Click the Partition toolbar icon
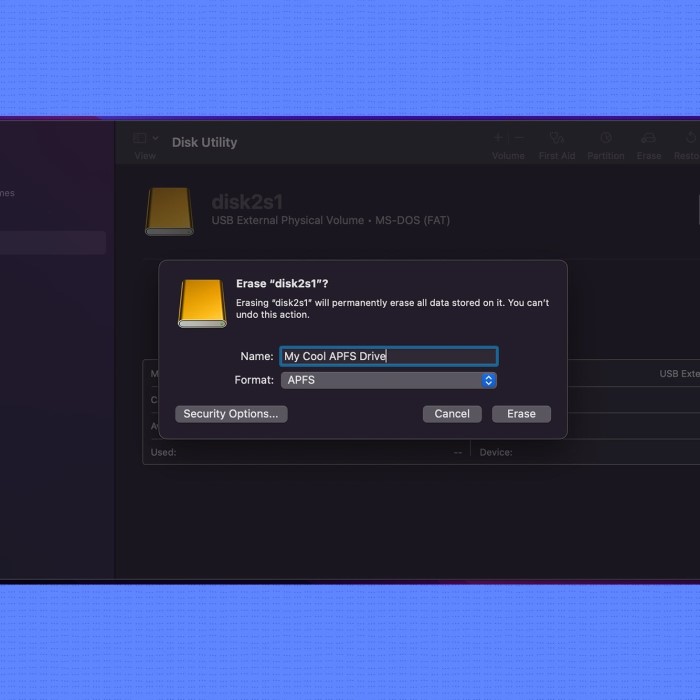The height and width of the screenshot is (700, 700). pos(606,138)
